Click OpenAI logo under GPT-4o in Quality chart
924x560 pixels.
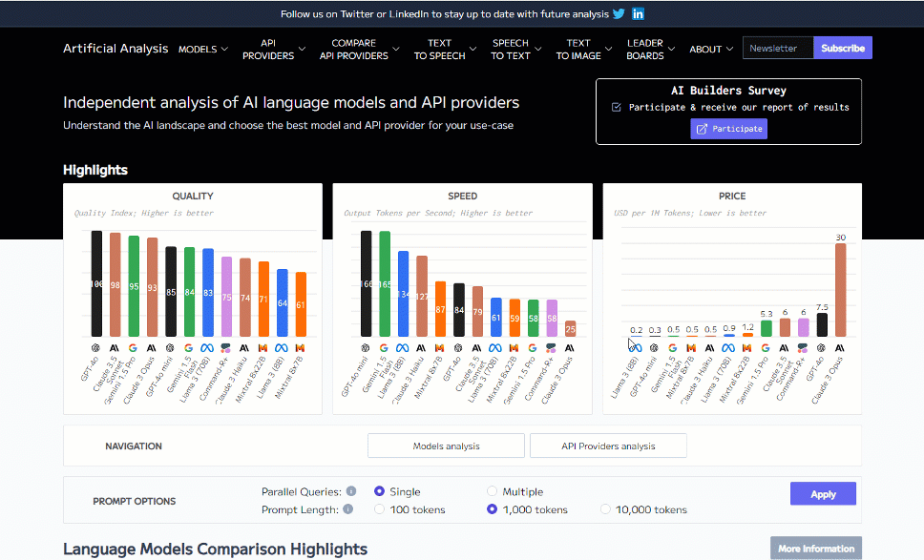(x=96, y=348)
